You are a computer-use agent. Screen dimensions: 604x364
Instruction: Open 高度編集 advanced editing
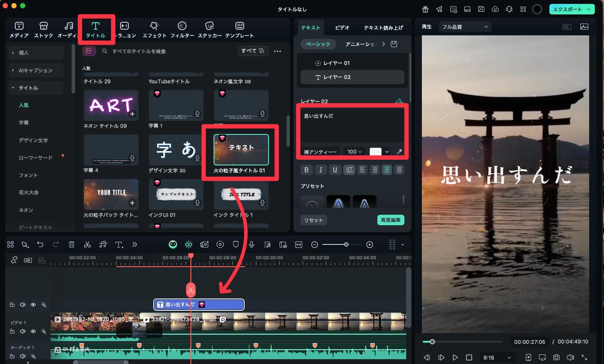point(391,220)
